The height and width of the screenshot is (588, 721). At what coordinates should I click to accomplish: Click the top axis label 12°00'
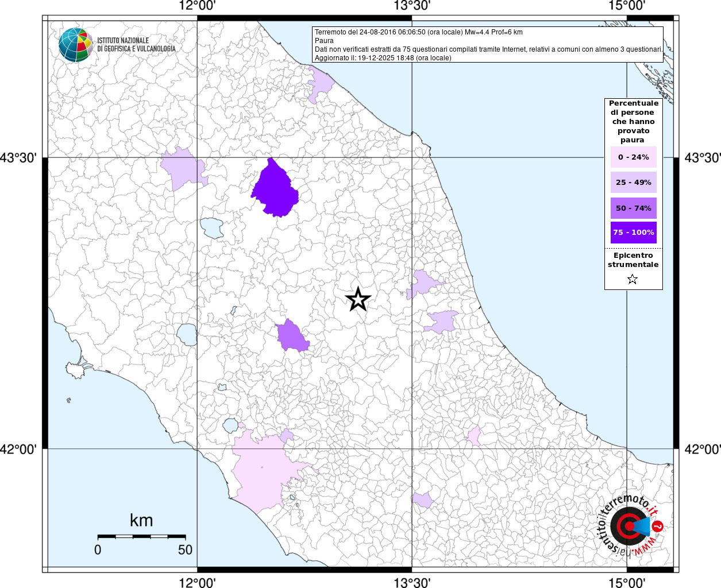197,6
